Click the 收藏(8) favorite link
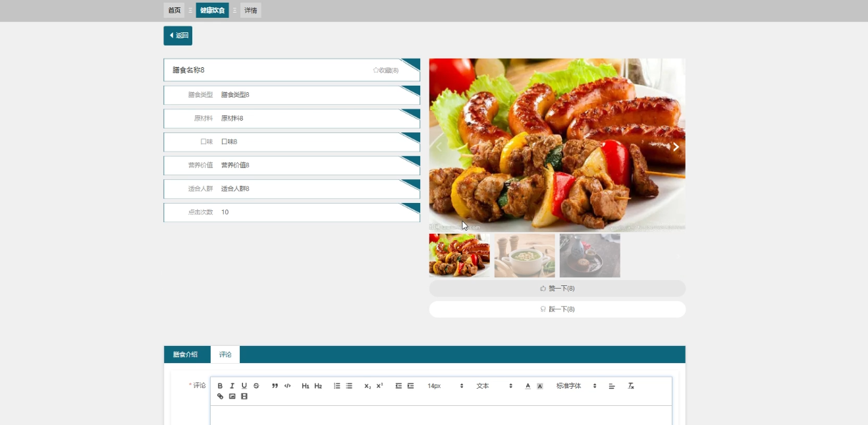 386,71
